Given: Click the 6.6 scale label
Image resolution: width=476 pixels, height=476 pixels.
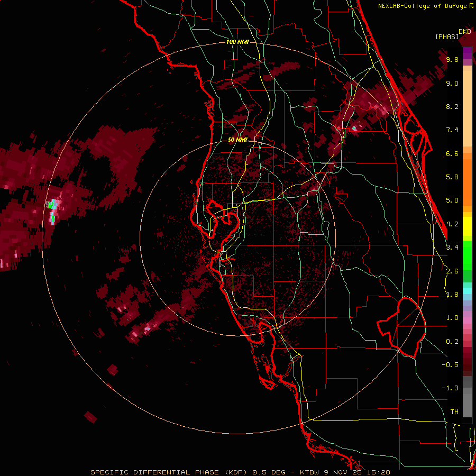Looking at the screenshot, I should click(452, 153).
